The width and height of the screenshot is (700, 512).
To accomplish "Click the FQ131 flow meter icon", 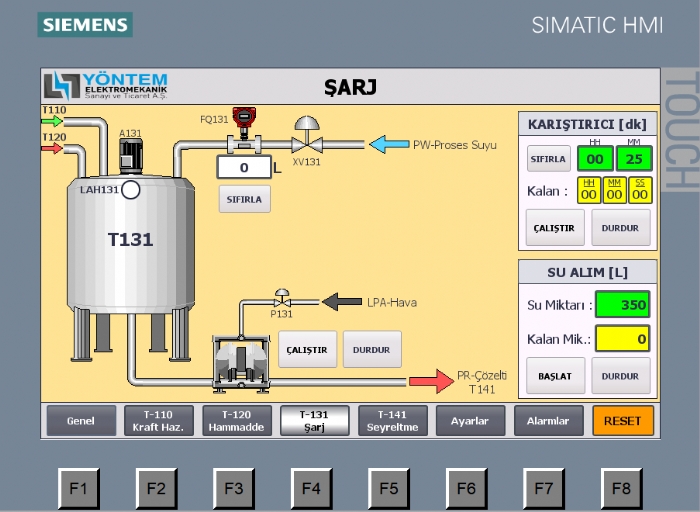I will pos(244,129).
